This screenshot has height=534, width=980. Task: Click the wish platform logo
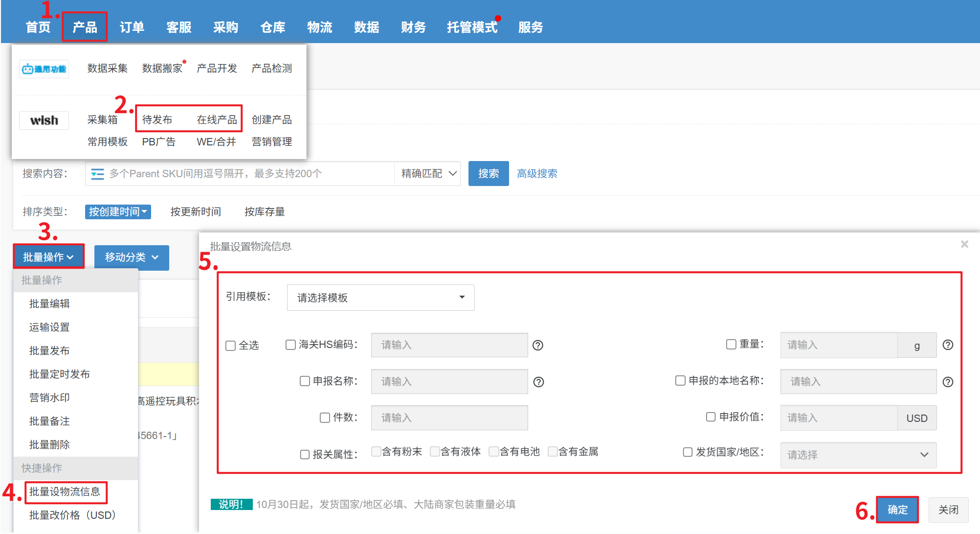(44, 120)
